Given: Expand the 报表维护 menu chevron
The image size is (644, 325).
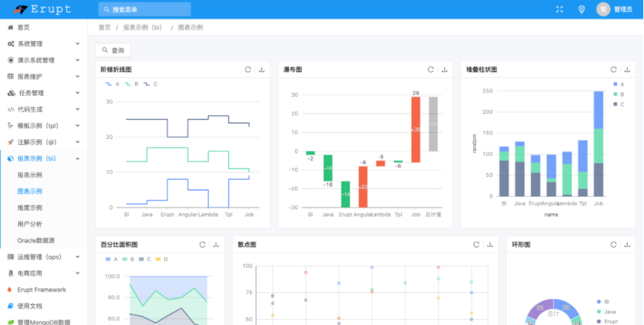Looking at the screenshot, I should point(78,77).
